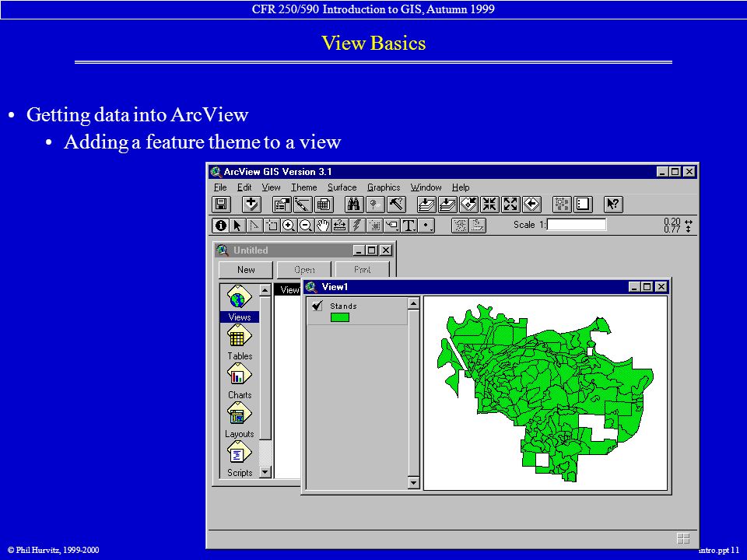Select the Scripts document icon
747x560 pixels.
pos(240,459)
